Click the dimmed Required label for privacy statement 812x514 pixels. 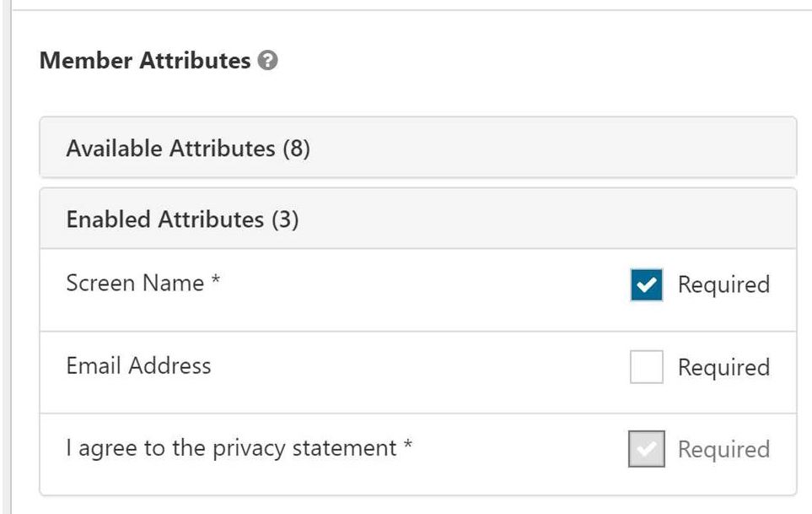click(x=723, y=449)
